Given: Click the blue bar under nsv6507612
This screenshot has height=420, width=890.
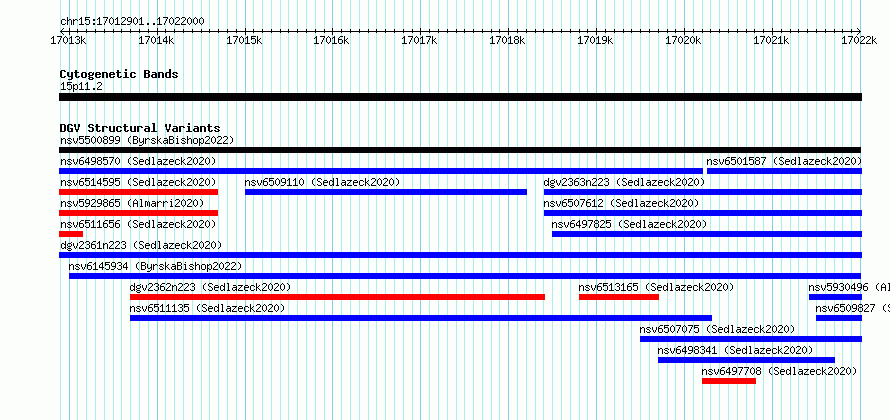Looking at the screenshot, I should click(703, 213).
